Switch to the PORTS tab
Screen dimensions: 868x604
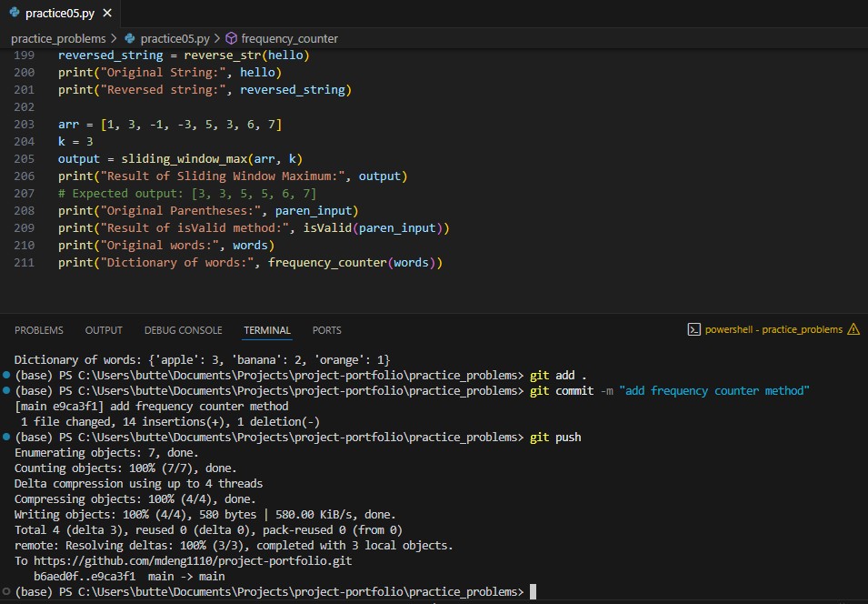click(x=326, y=330)
